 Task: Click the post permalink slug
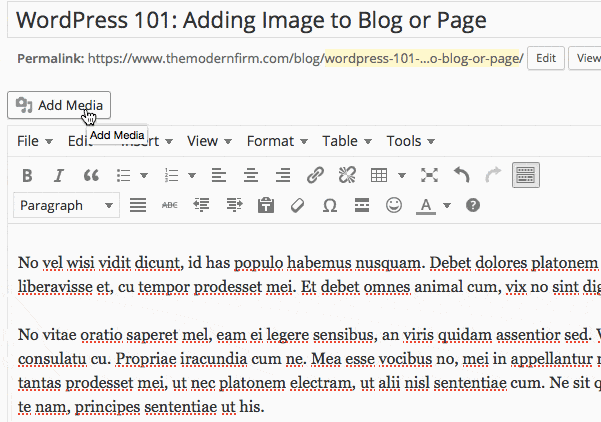[424, 58]
